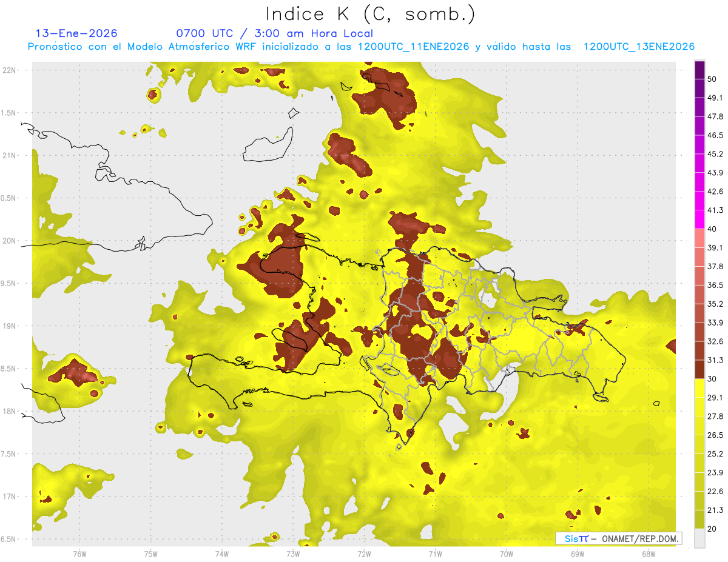Click the '20N' latitude label
This screenshot has height=562, width=728.
8,241
